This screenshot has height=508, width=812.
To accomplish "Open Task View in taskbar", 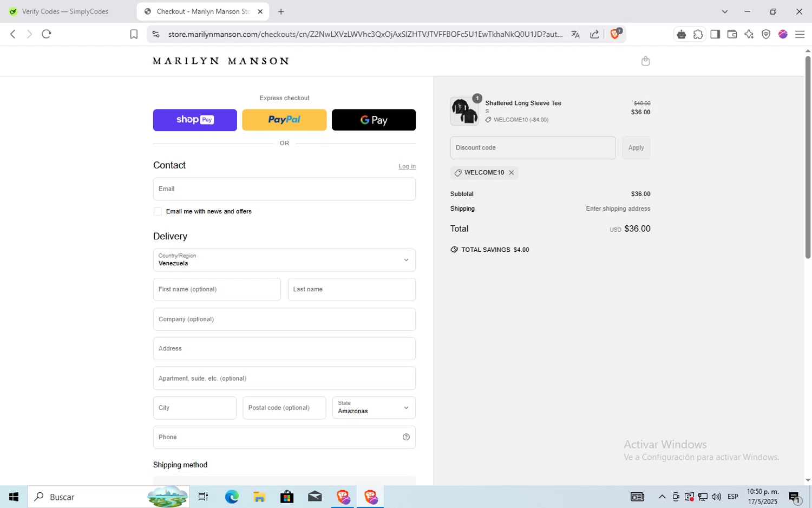I will [203, 497].
